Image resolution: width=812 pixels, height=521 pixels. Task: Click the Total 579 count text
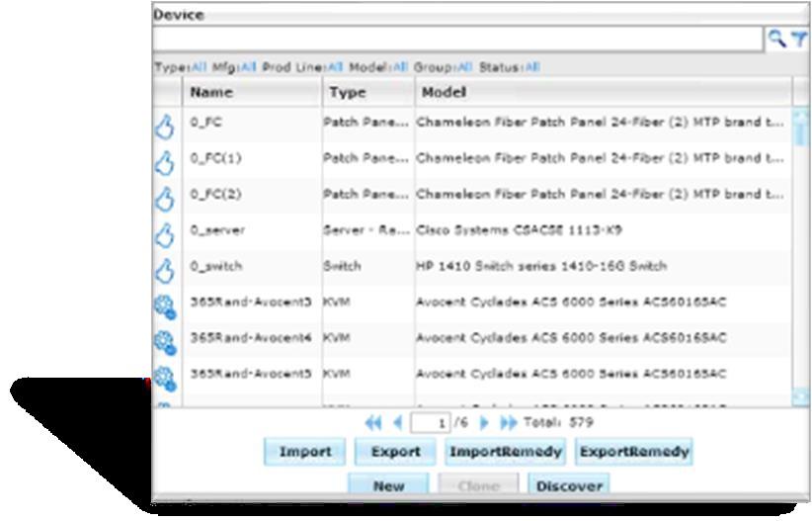(559, 422)
